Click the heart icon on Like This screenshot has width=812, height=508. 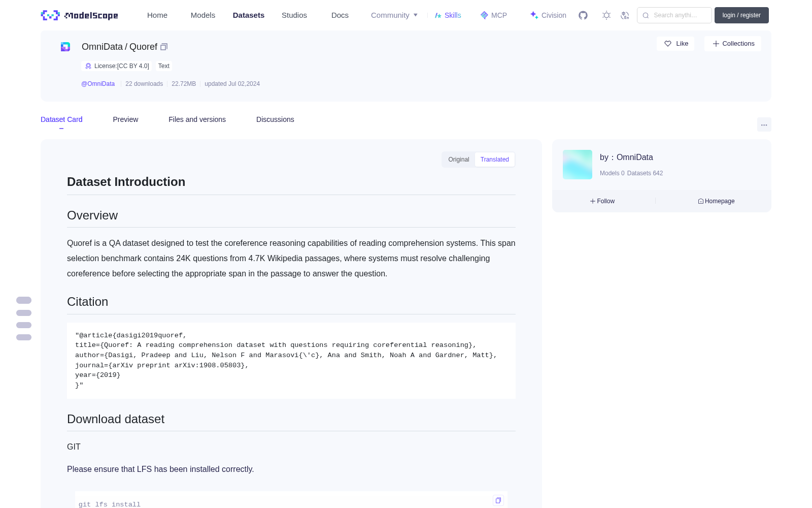point(668,44)
